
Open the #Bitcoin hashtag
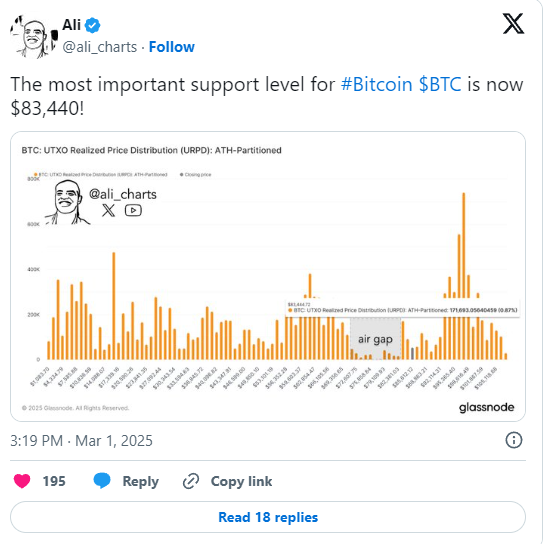point(376,84)
